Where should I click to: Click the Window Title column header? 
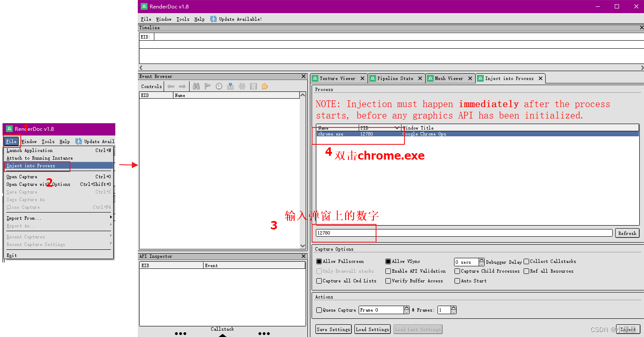pyautogui.click(x=520, y=127)
